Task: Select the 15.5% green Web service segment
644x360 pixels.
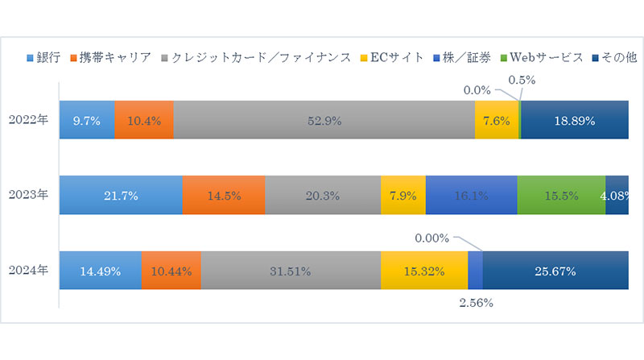Action: 561,196
